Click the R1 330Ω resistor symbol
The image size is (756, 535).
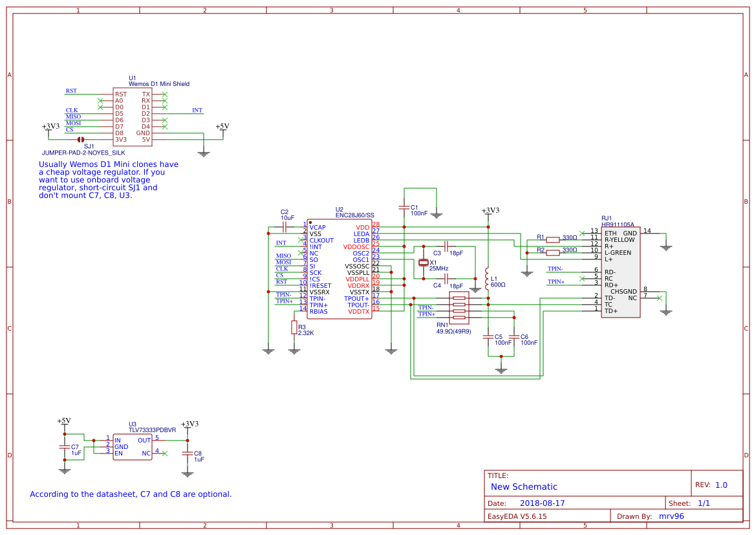pyautogui.click(x=552, y=240)
